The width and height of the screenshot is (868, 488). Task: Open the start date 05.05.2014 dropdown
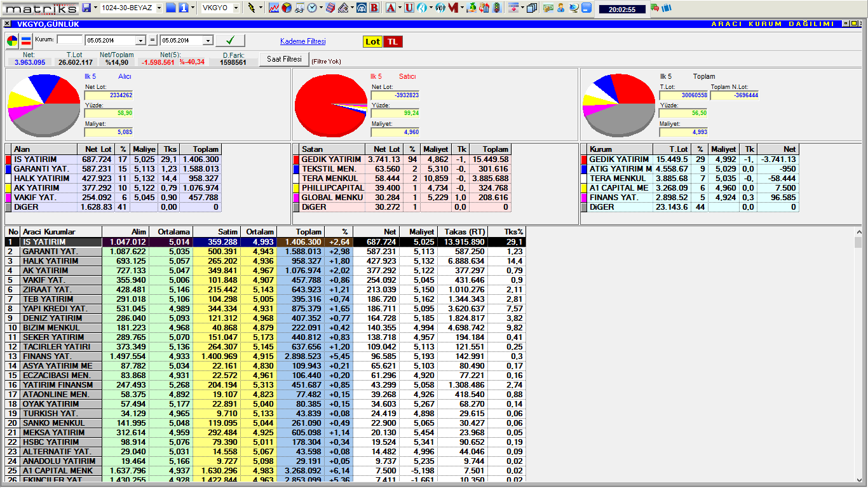[x=140, y=40]
